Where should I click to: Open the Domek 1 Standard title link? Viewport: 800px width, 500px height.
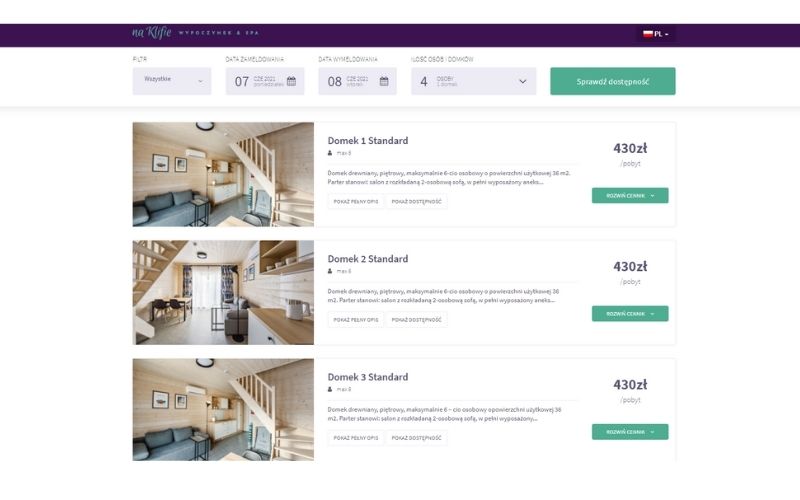(x=368, y=140)
